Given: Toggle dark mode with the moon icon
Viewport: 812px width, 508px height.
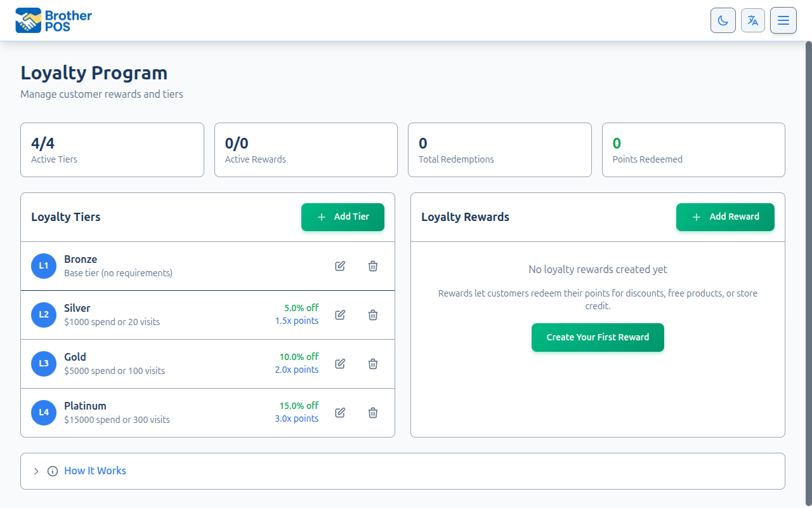Looking at the screenshot, I should (x=723, y=20).
